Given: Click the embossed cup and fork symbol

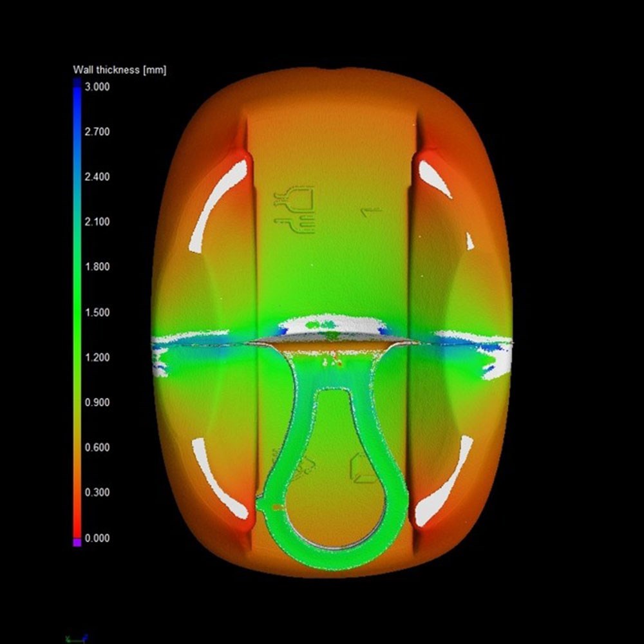Looking at the screenshot, I should (295, 211).
